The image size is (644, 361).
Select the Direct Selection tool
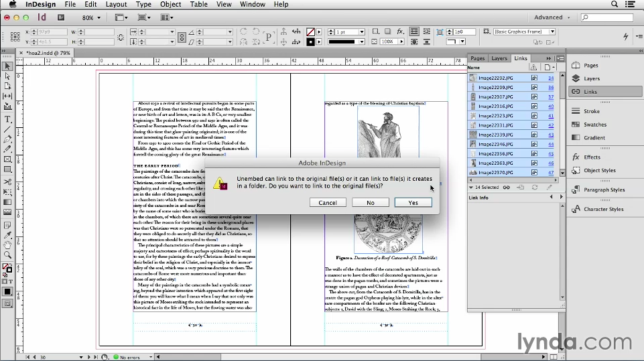click(7, 76)
